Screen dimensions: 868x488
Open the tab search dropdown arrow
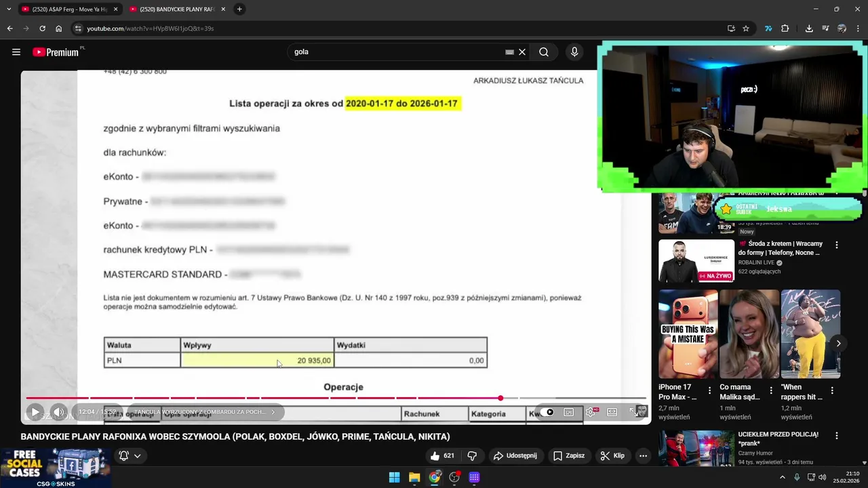click(x=9, y=9)
